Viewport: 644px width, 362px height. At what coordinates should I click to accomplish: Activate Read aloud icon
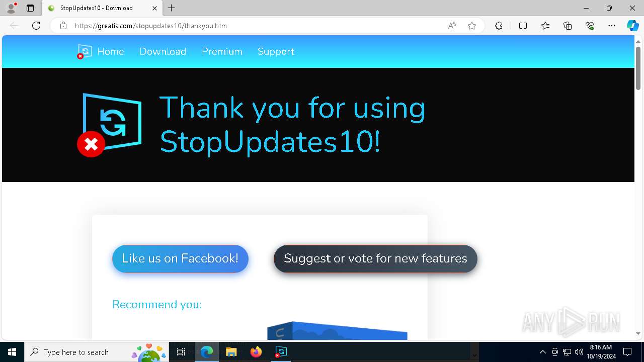[452, 26]
